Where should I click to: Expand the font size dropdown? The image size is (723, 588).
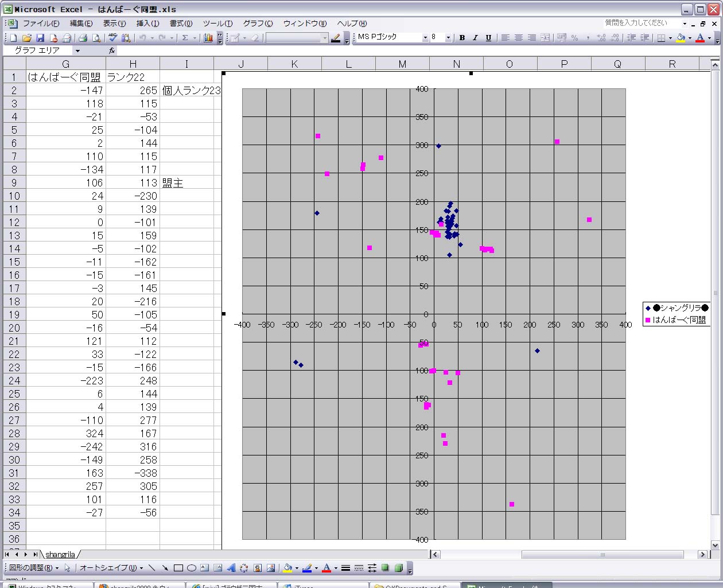pos(448,38)
